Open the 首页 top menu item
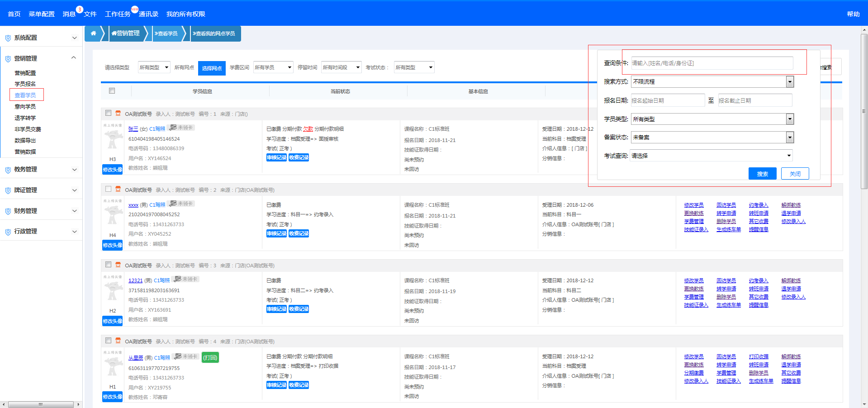 (x=14, y=14)
